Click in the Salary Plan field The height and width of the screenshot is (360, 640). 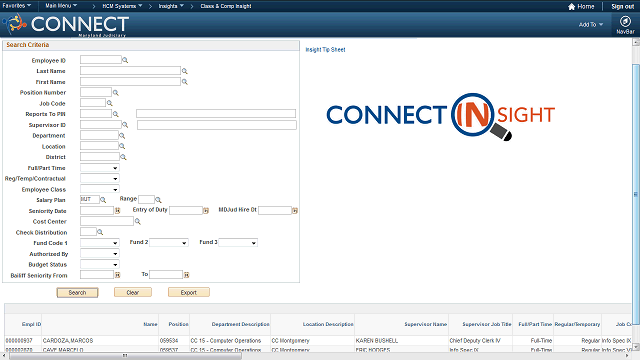pos(90,200)
